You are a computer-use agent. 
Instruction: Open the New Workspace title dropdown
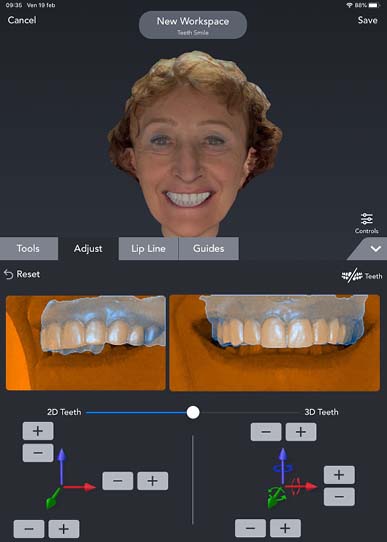[193, 25]
